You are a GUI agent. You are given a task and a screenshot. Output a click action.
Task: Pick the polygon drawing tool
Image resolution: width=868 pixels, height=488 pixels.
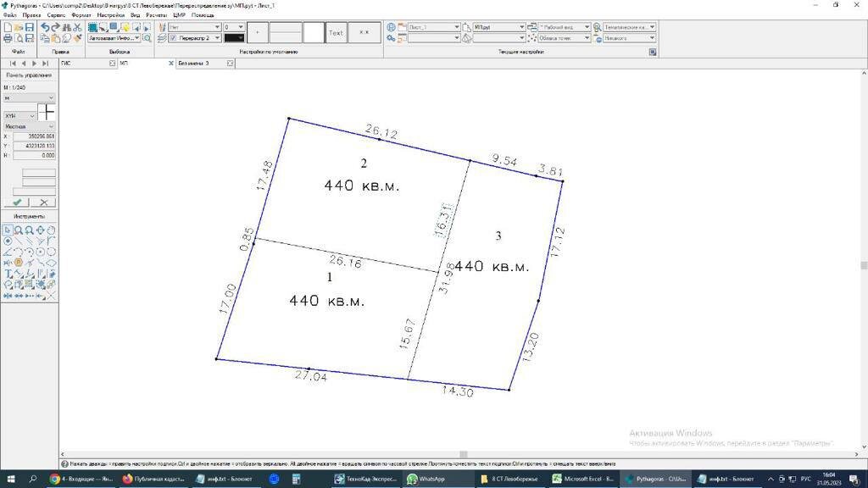(51, 263)
